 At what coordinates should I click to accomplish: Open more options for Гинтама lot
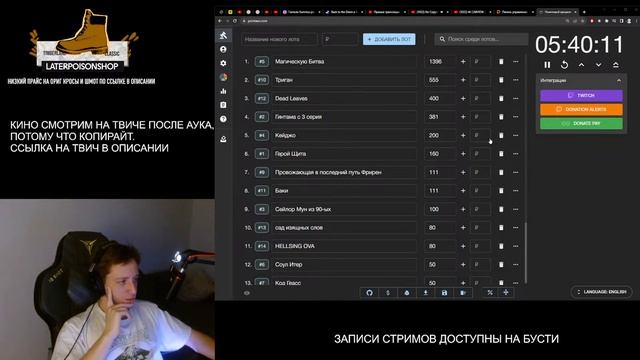(516, 117)
